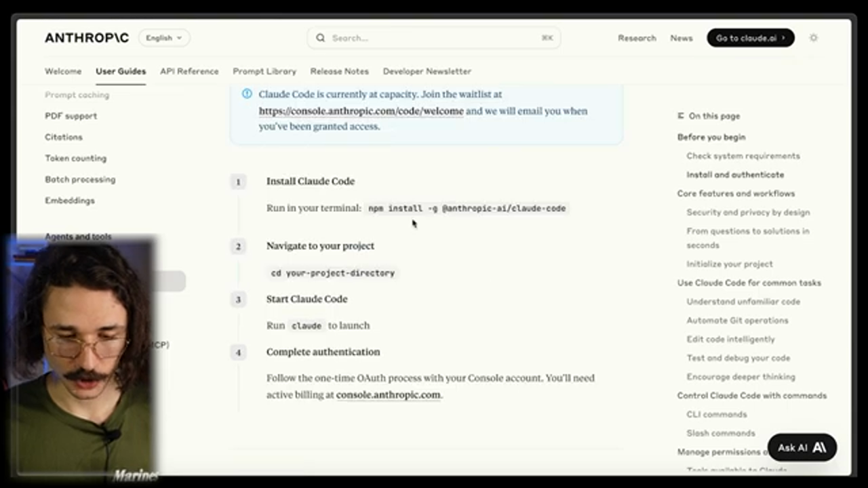Jump to Automate Git operations
This screenshot has width=868, height=488.
[x=737, y=320]
